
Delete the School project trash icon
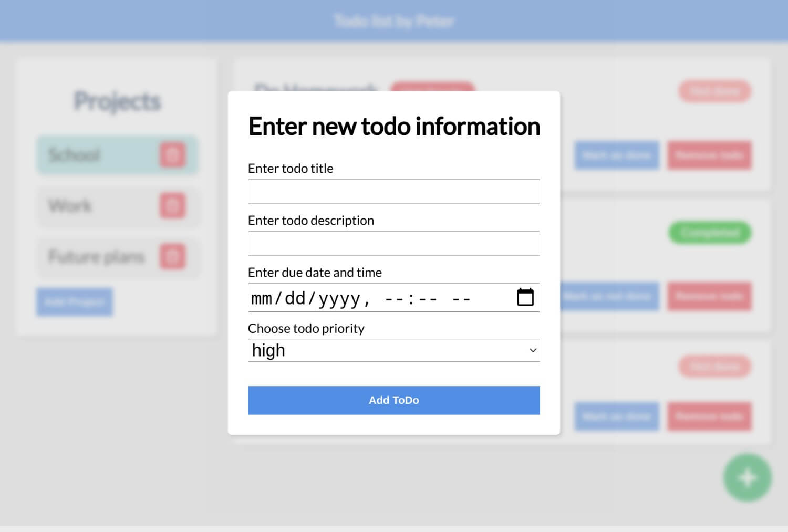pos(172,155)
